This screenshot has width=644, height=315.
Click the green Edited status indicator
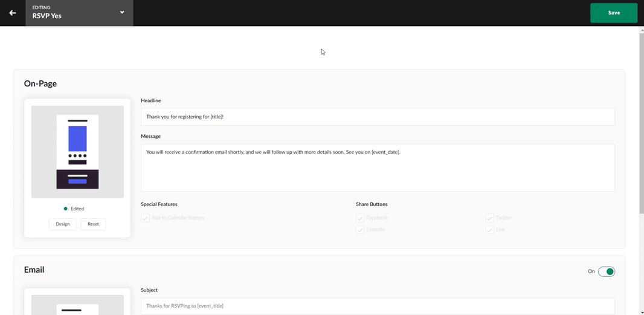(x=66, y=209)
